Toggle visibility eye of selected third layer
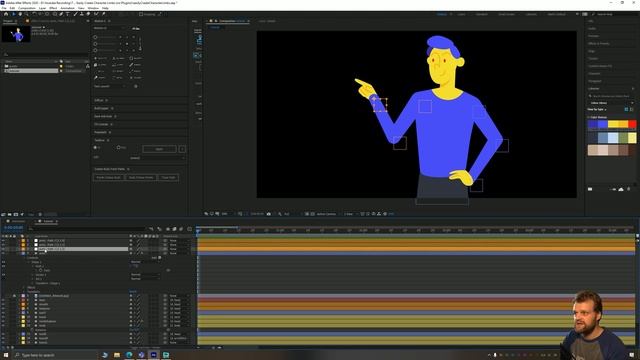 point(3,249)
